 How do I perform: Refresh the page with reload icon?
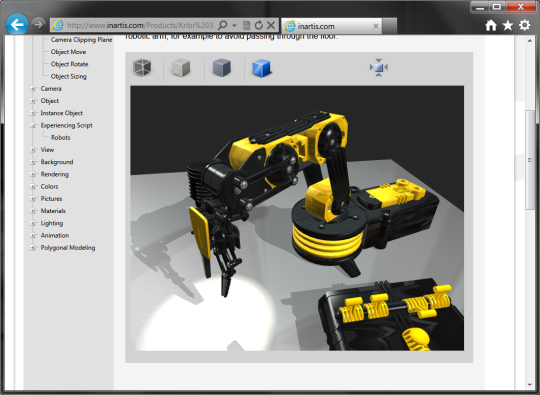pyautogui.click(x=259, y=25)
